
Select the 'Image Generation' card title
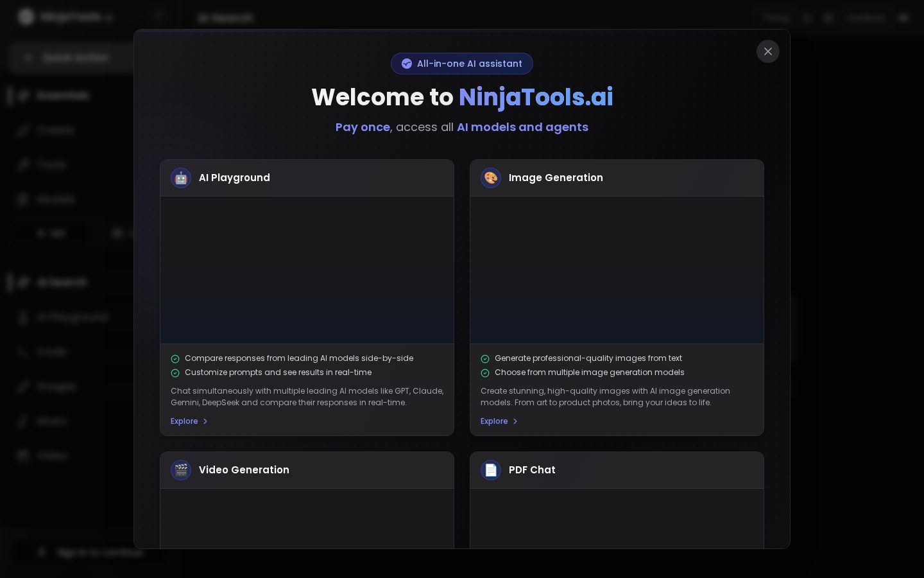pyautogui.click(x=556, y=178)
